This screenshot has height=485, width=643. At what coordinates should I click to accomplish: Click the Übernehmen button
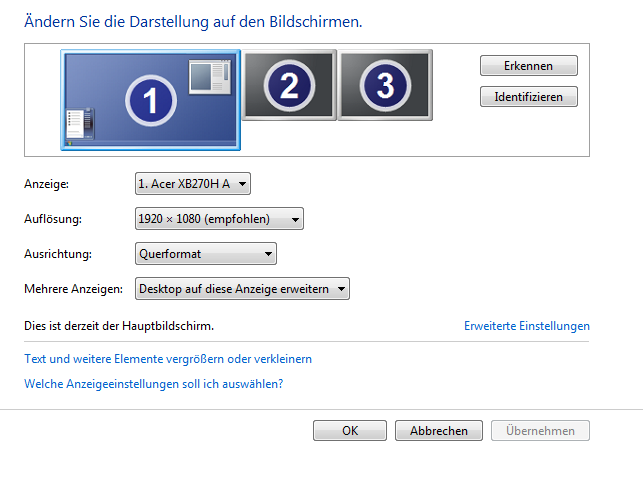click(540, 430)
